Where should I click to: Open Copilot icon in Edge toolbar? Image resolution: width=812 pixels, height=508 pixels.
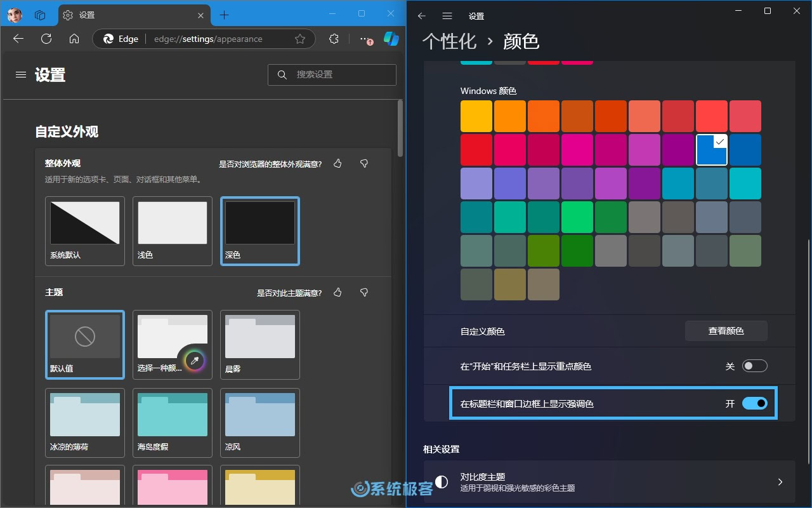(391, 39)
